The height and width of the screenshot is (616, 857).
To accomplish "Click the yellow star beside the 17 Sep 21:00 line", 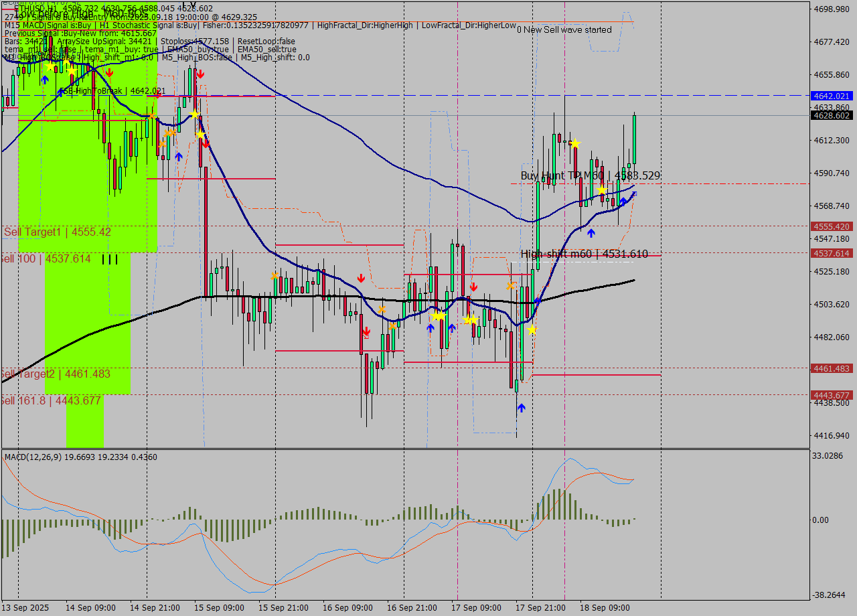I will tap(532, 329).
